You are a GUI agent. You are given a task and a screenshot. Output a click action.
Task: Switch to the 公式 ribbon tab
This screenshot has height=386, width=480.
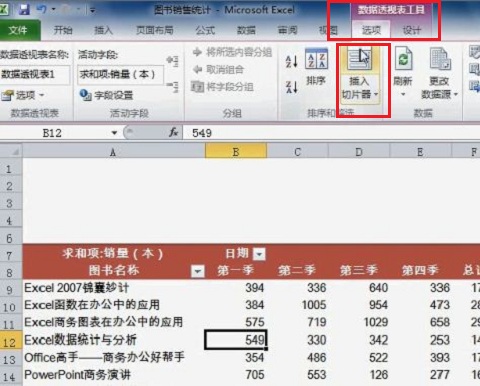tap(205, 30)
